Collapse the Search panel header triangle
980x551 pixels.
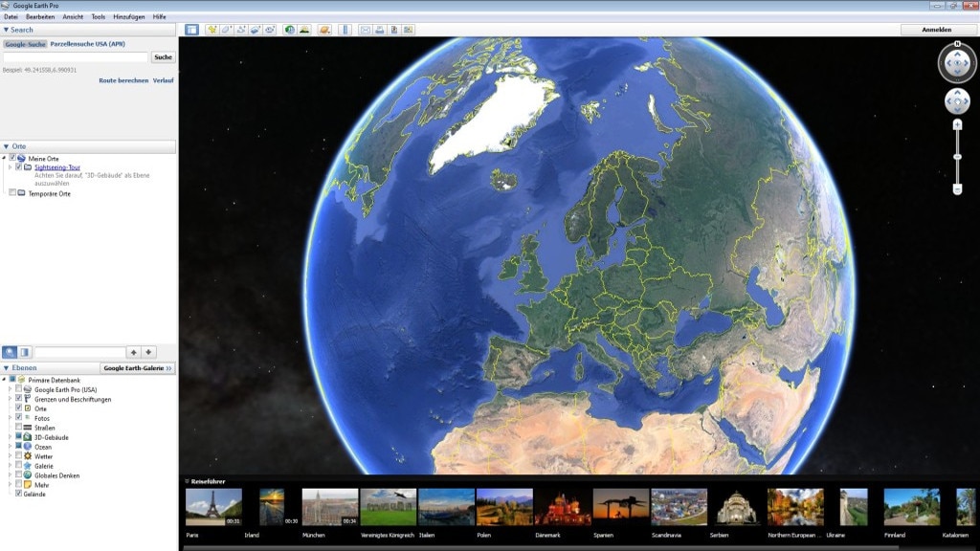point(6,30)
